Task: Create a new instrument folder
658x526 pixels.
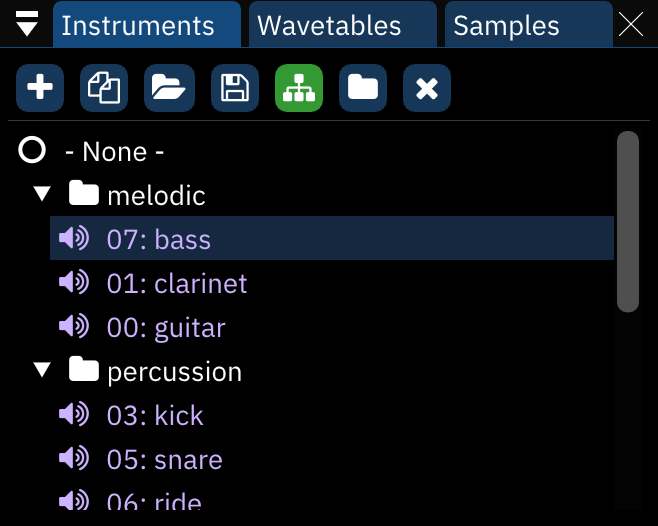Action: pyautogui.click(x=363, y=89)
